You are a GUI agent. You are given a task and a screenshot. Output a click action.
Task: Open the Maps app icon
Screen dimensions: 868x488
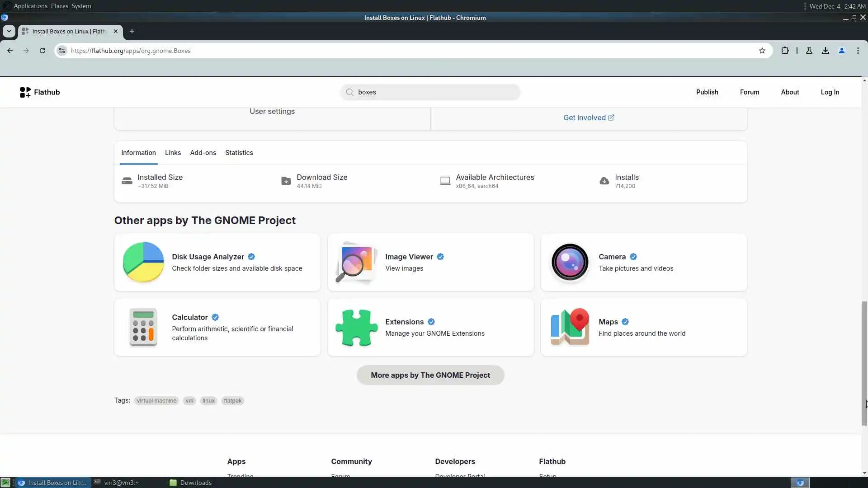click(570, 327)
